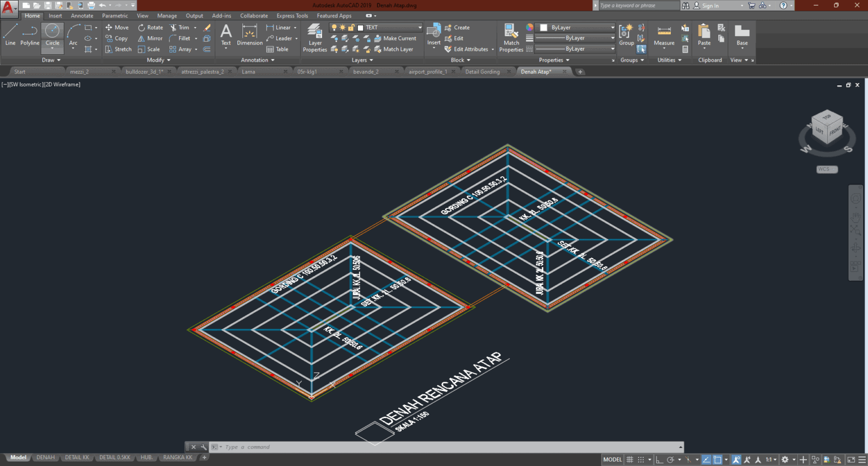
Task: Open the object color ByLayer dropdown
Action: pyautogui.click(x=612, y=27)
